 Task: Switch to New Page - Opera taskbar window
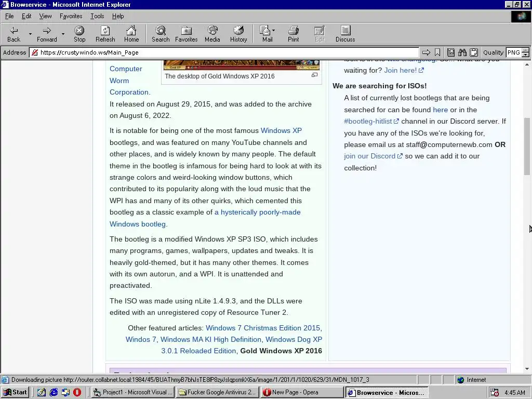point(302,392)
